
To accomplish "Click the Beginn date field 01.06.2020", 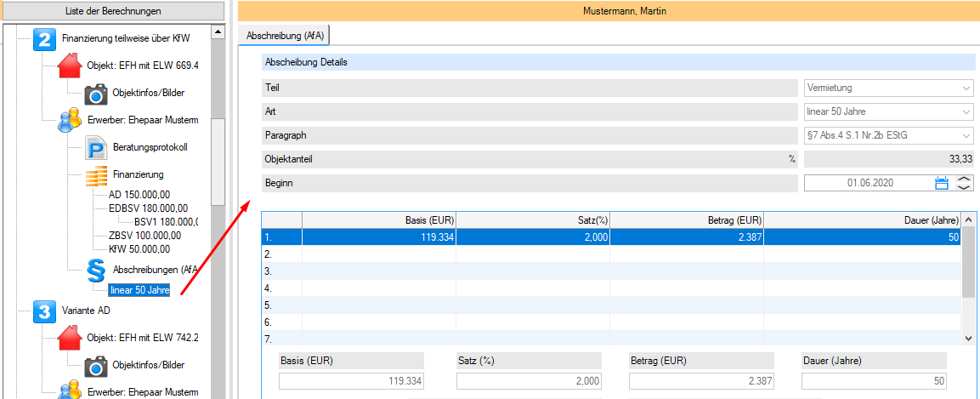I will pos(870,183).
